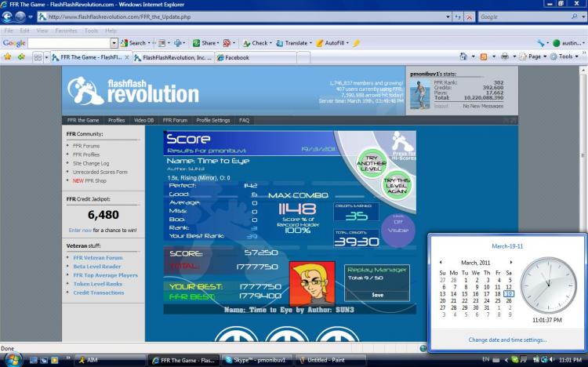Click the orange RSS feeds icon

point(484,56)
